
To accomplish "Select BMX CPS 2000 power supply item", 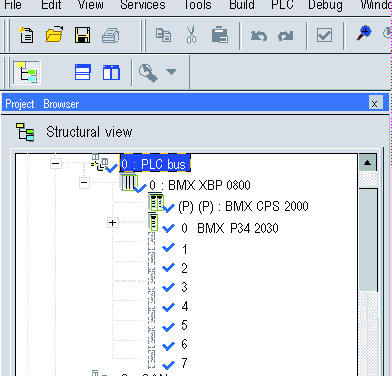I will pyautogui.click(x=243, y=206).
